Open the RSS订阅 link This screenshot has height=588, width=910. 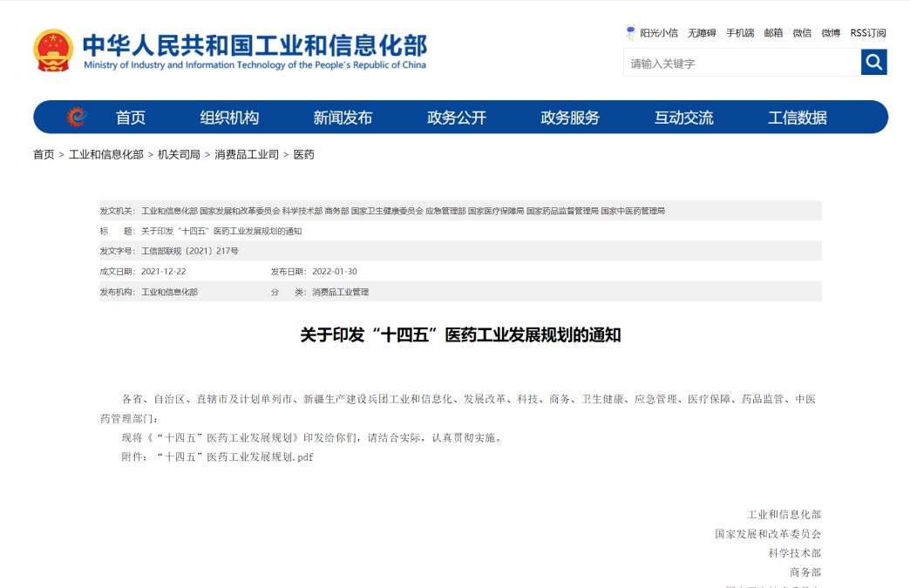point(867,33)
